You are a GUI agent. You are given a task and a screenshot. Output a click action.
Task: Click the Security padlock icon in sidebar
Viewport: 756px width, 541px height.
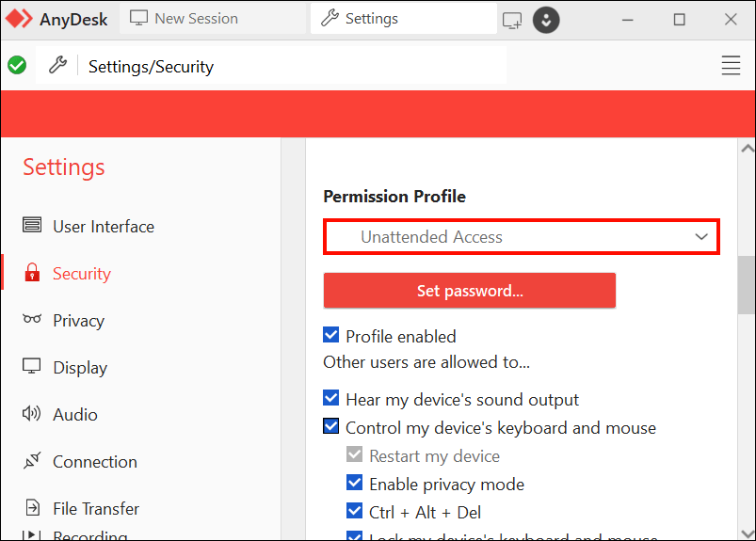(32, 274)
